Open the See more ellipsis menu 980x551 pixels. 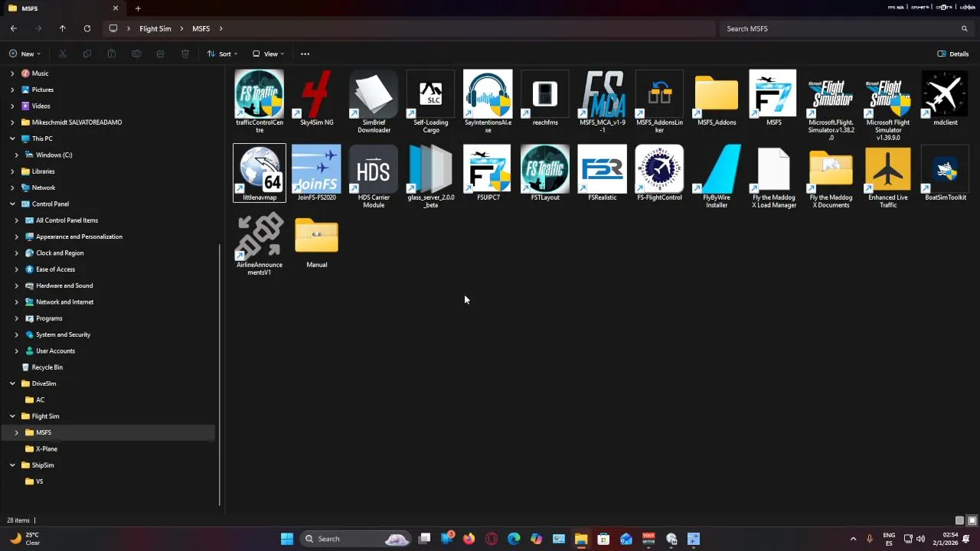tap(305, 54)
